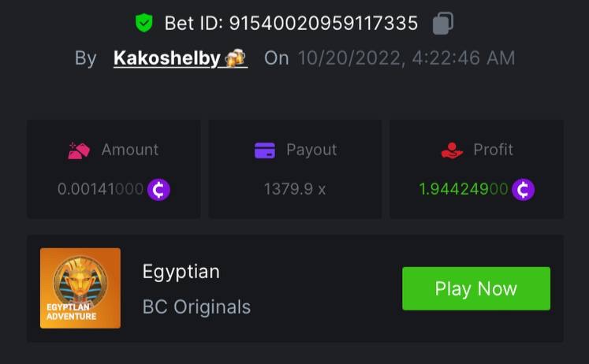Open Kakoshelby's user profile link
The height and width of the screenshot is (364, 589).
coord(167,58)
